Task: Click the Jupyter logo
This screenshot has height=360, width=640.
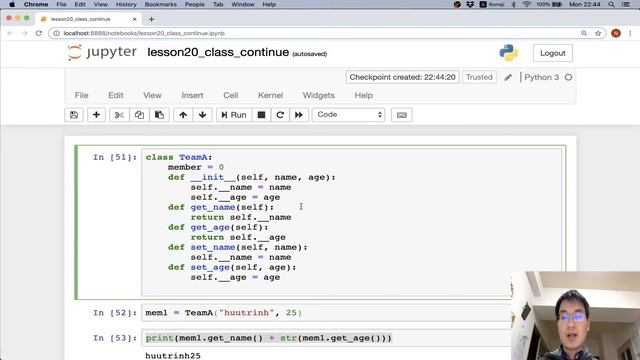Action: (x=102, y=52)
